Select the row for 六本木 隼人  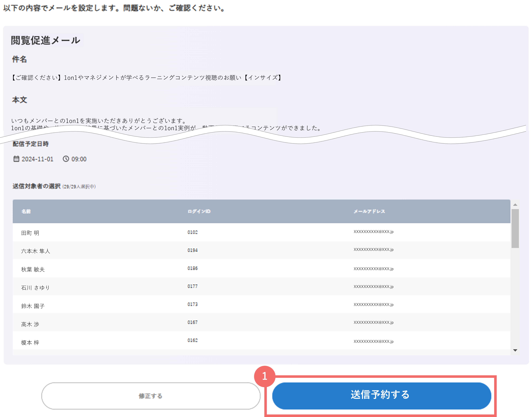point(262,250)
